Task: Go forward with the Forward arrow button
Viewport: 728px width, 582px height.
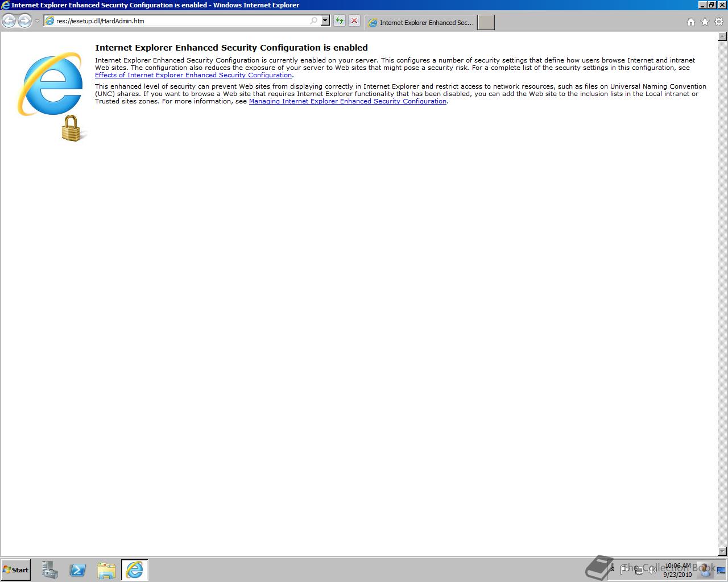Action: [x=24, y=21]
